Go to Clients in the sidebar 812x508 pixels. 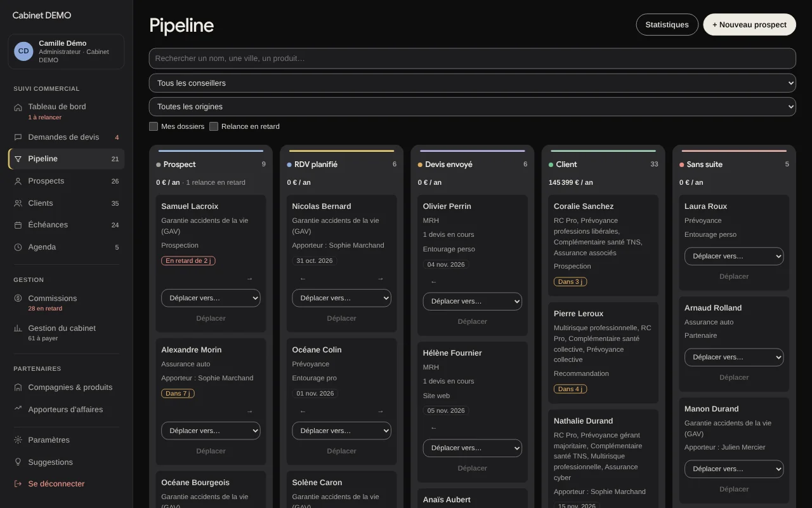pyautogui.click(x=67, y=203)
